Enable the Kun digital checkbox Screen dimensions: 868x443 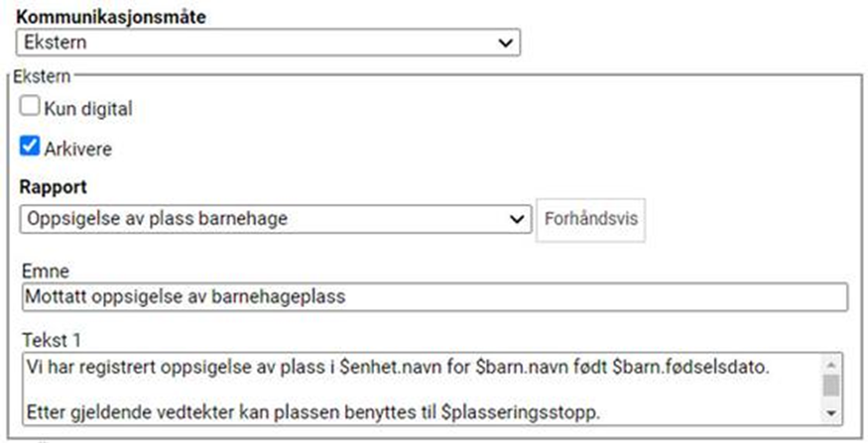pos(31,108)
